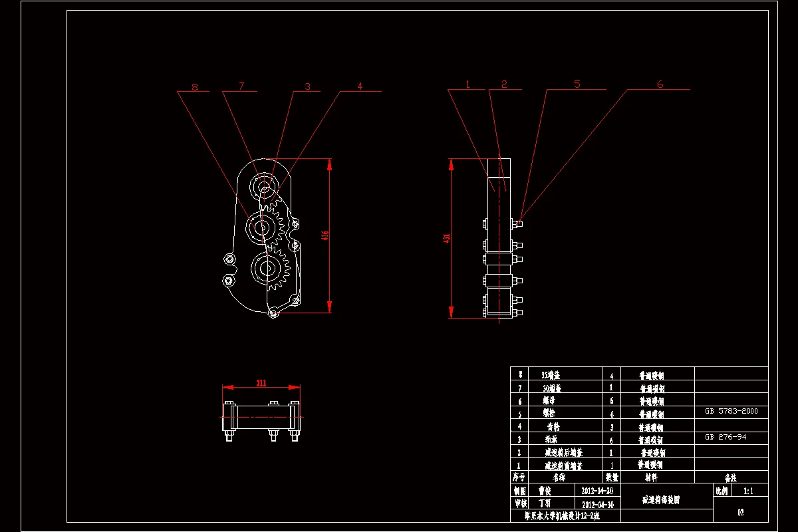Screen dimensions: 798x532
Task: Click the red callout label 4 above the gear view
Action: tap(360, 86)
